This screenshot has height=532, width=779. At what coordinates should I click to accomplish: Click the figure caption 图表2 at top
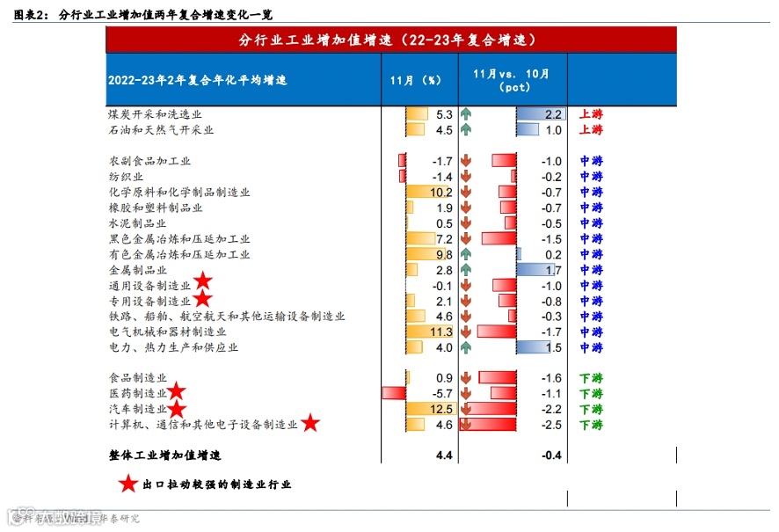(x=143, y=15)
